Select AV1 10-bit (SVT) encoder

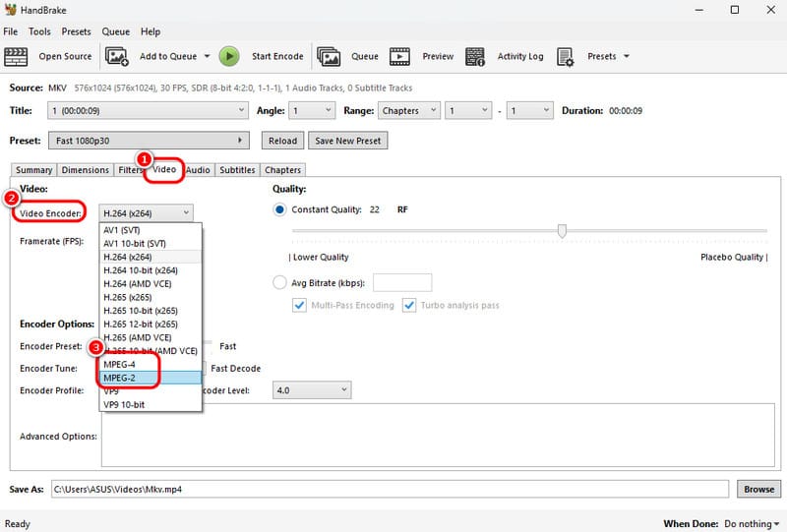point(151,244)
